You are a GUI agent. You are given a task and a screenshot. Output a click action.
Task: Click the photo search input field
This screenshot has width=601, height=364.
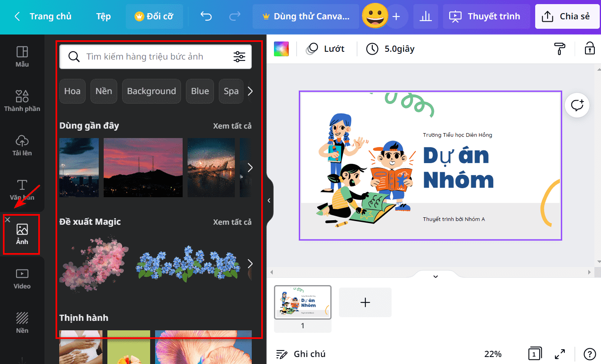(x=155, y=57)
